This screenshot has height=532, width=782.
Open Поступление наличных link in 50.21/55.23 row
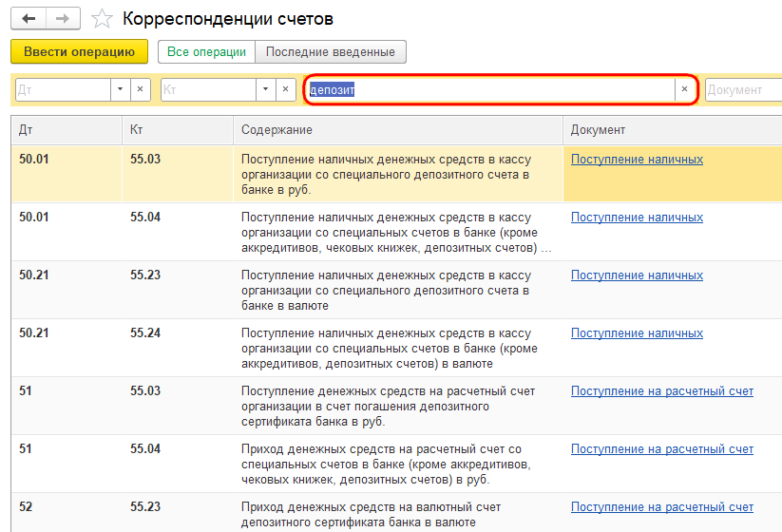[637, 275]
